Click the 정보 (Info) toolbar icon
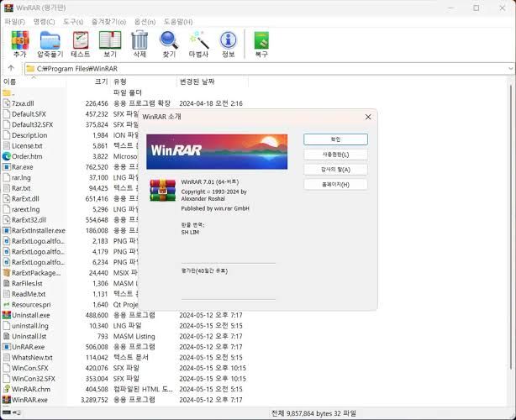The width and height of the screenshot is (516, 420). tap(228, 40)
